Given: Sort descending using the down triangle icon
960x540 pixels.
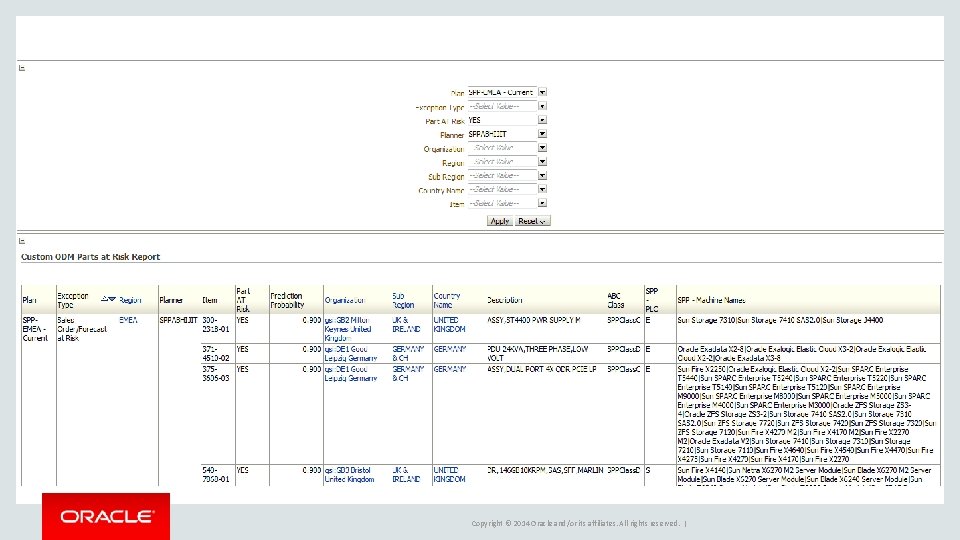Looking at the screenshot, I should coord(112,299).
